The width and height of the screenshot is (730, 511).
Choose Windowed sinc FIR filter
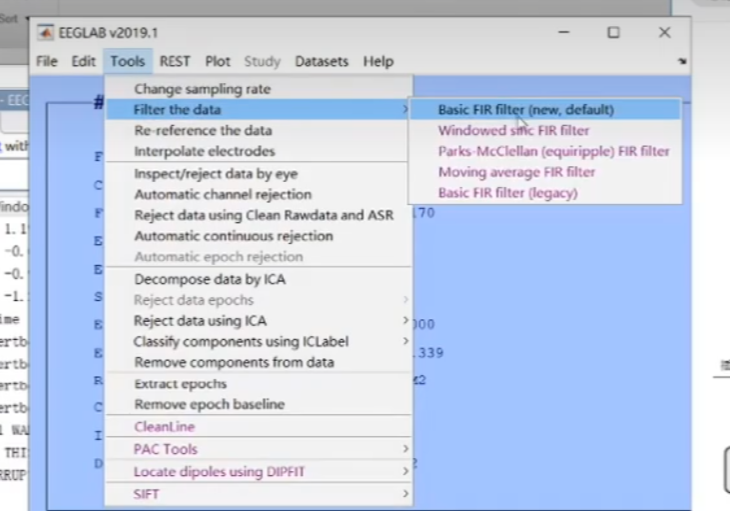[x=513, y=131]
